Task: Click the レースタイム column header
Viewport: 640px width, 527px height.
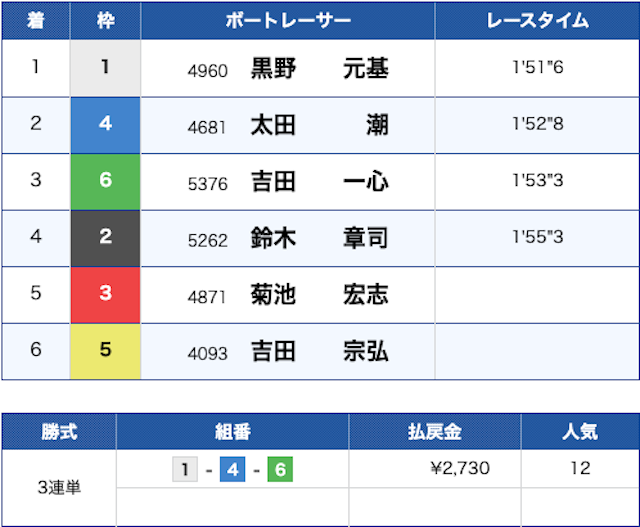Action: click(537, 21)
